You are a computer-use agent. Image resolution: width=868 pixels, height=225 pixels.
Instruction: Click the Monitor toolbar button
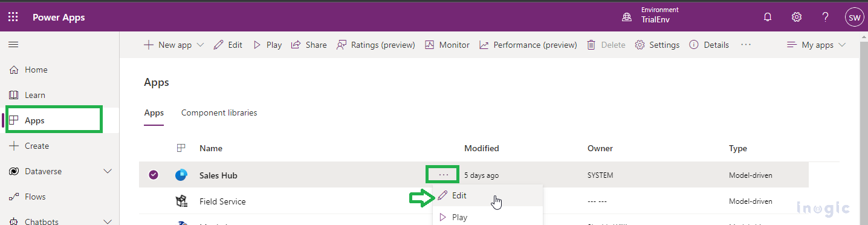[x=447, y=45]
